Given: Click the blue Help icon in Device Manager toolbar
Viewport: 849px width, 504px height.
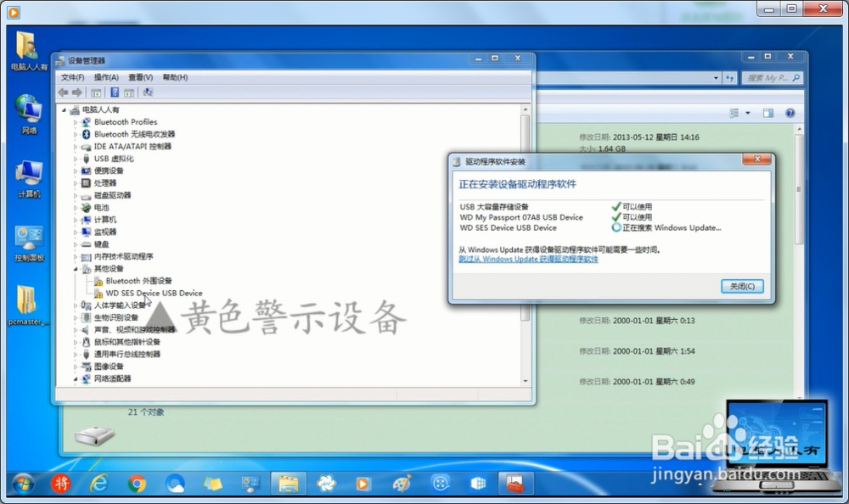Looking at the screenshot, I should pyautogui.click(x=115, y=92).
